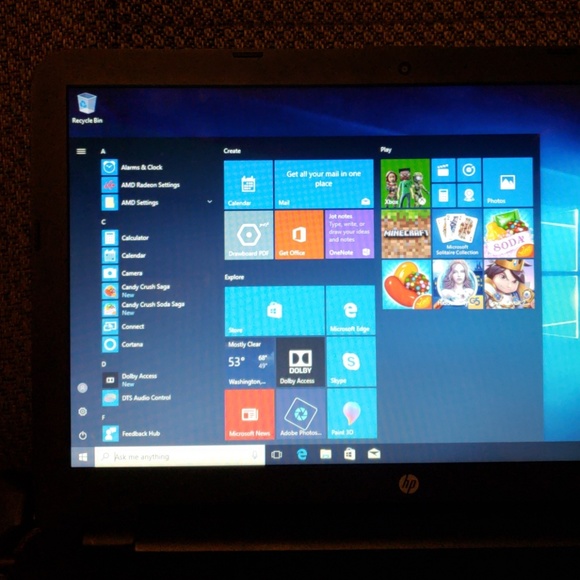The image size is (580, 580).
Task: Open the webcam Camera small tile
Action: (x=469, y=195)
